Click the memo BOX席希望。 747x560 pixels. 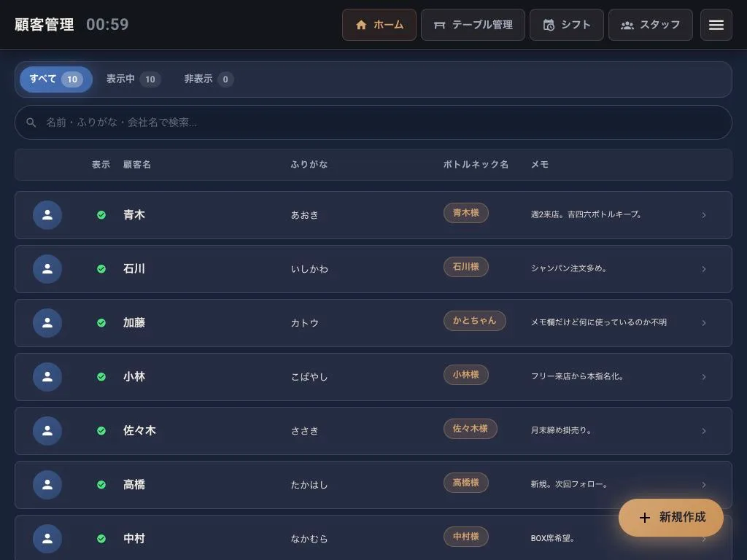tap(553, 539)
